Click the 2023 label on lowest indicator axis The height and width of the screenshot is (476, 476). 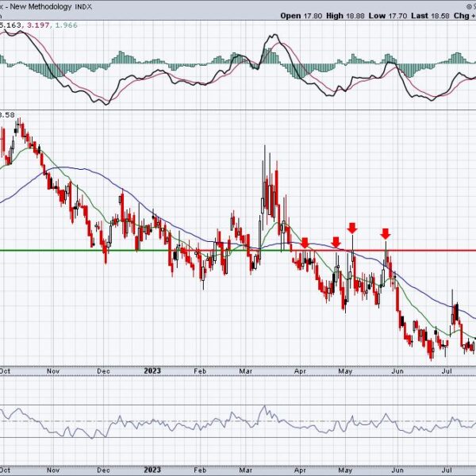pyautogui.click(x=152, y=470)
